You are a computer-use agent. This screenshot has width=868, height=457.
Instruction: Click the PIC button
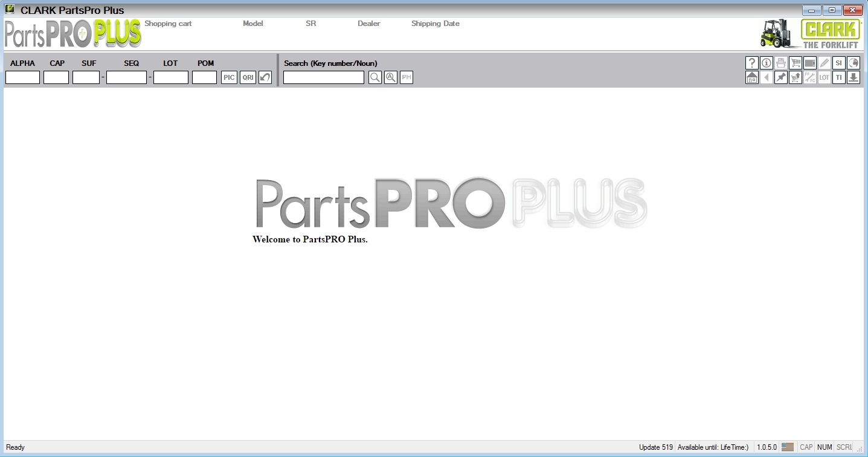229,77
